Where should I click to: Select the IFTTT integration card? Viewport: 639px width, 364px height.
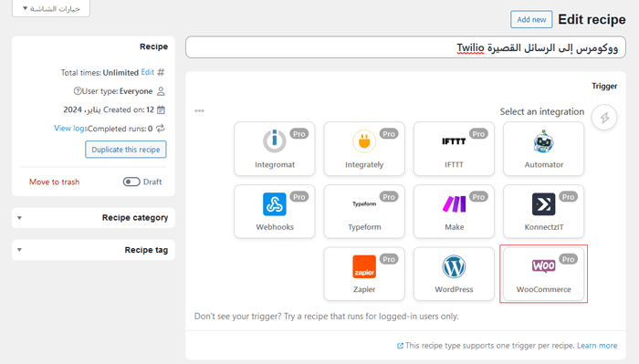[x=454, y=149]
